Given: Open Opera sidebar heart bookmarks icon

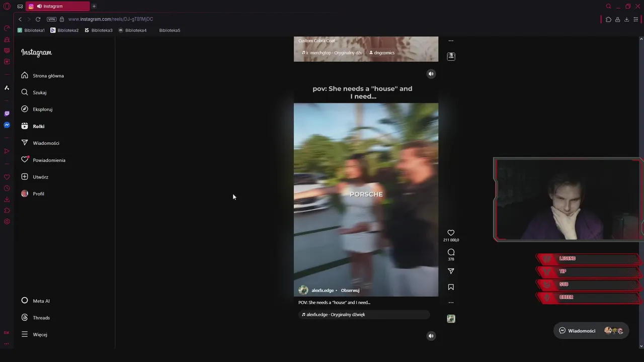Looking at the screenshot, I should click(7, 177).
